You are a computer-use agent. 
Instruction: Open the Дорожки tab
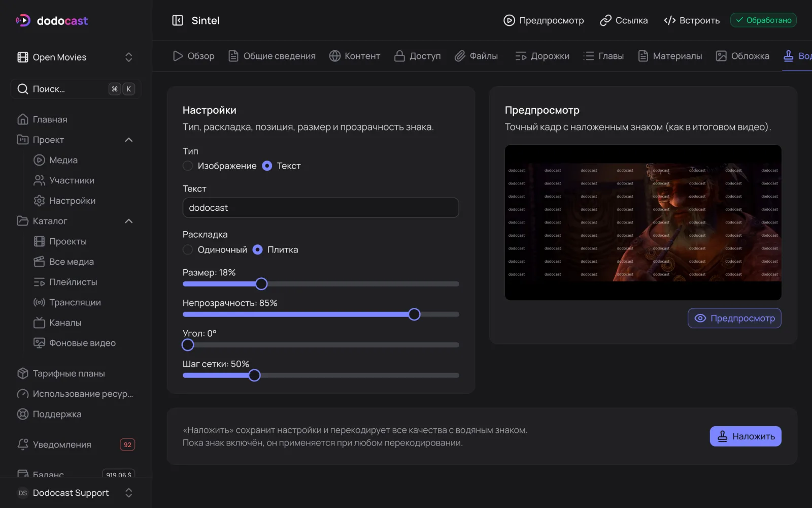(x=542, y=56)
